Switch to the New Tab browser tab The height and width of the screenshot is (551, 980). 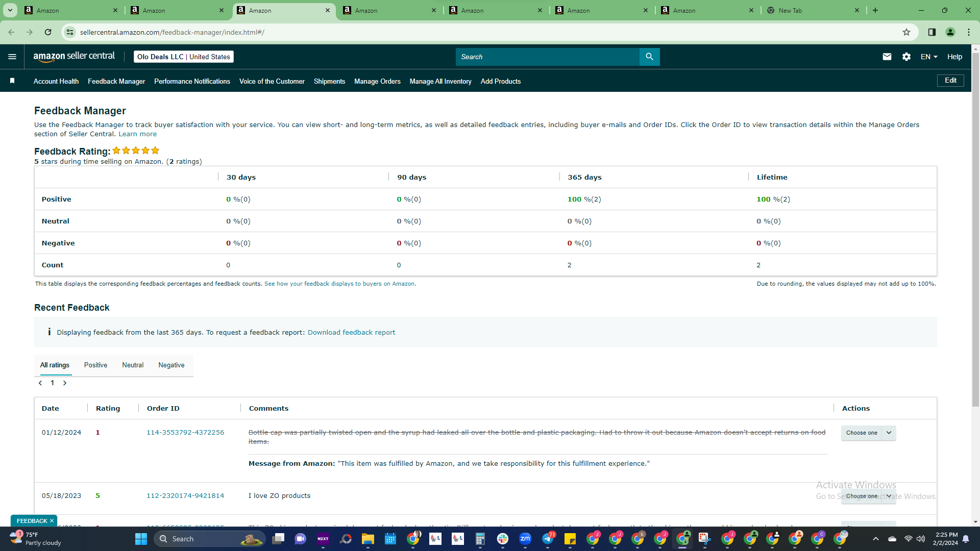click(x=813, y=10)
